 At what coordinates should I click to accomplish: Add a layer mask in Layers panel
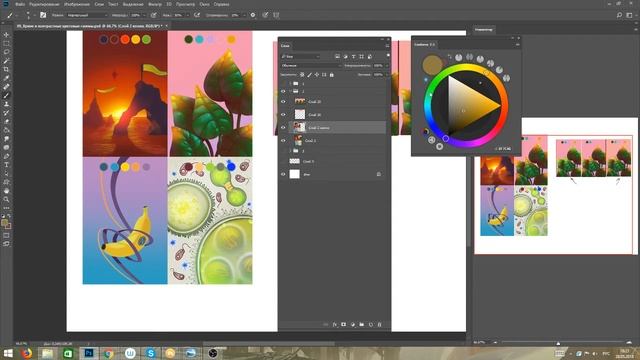[x=344, y=324]
